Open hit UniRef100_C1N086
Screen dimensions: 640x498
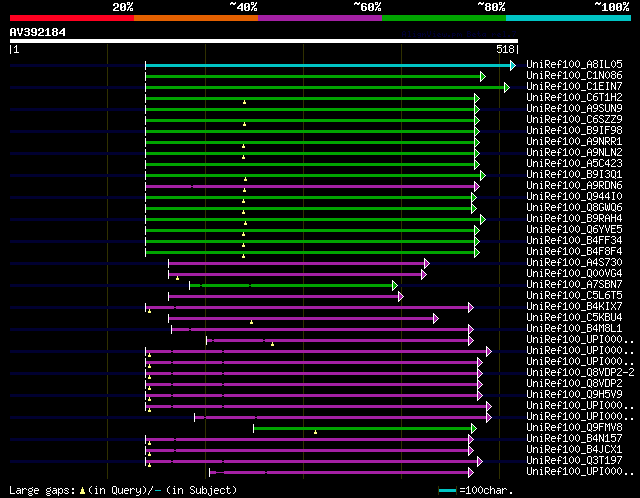pos(574,75)
